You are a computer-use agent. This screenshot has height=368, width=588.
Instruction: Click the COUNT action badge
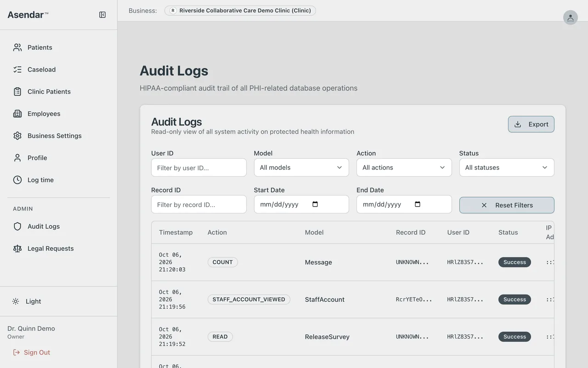pos(223,262)
